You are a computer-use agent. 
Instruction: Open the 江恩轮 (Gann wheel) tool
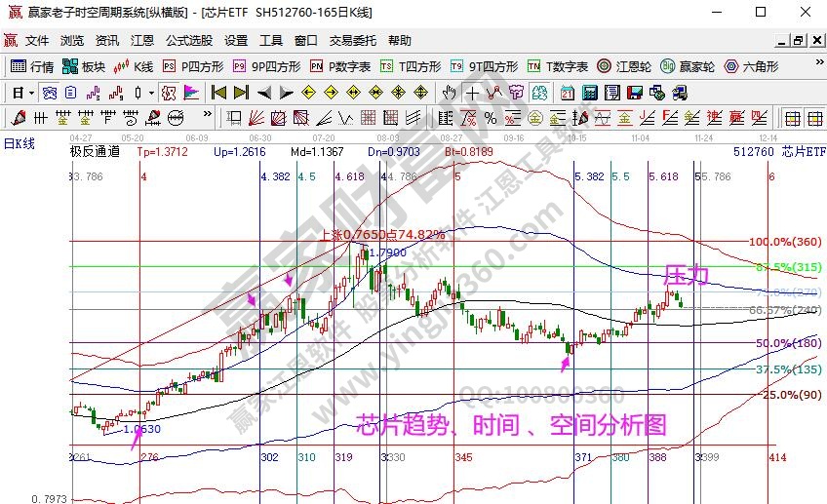click(x=623, y=66)
